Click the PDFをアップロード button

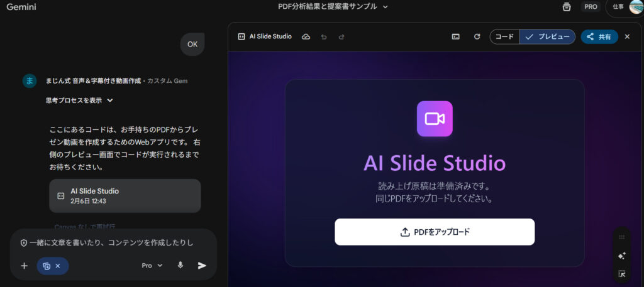point(435,232)
